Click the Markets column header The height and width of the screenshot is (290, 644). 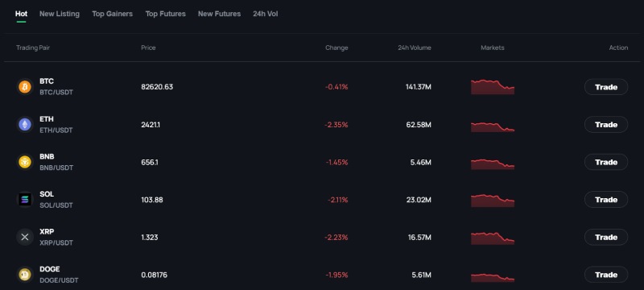(x=493, y=48)
